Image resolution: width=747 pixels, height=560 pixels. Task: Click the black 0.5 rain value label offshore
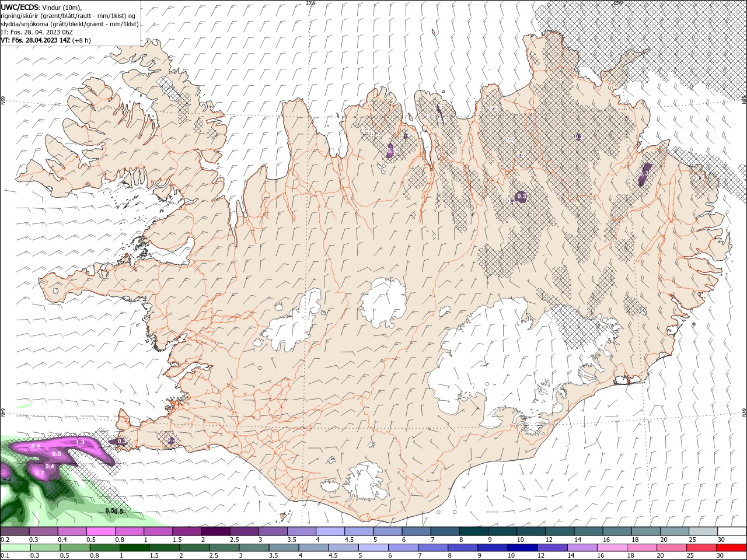114,510
